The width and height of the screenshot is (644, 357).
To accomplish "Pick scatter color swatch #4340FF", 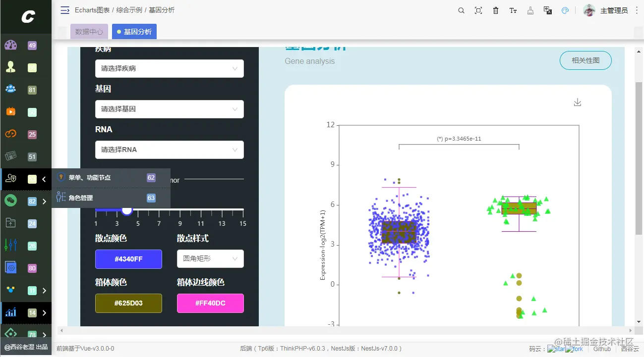I will [128, 259].
